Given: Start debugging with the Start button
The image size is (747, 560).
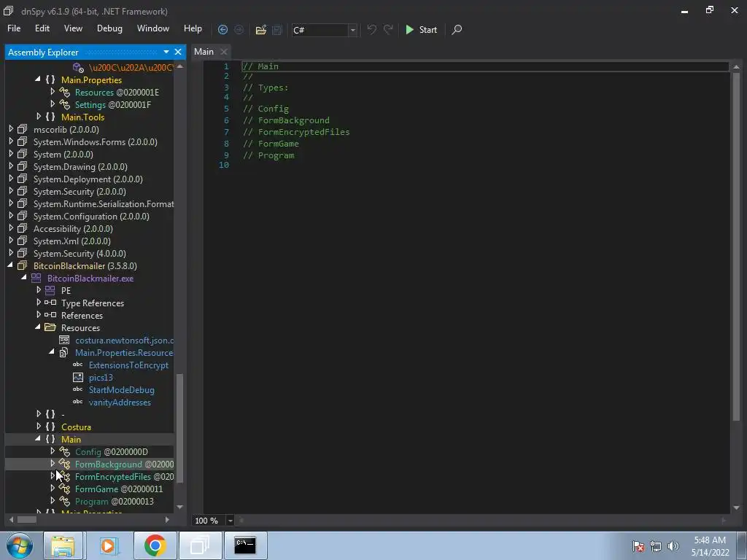Looking at the screenshot, I should pyautogui.click(x=421, y=29).
